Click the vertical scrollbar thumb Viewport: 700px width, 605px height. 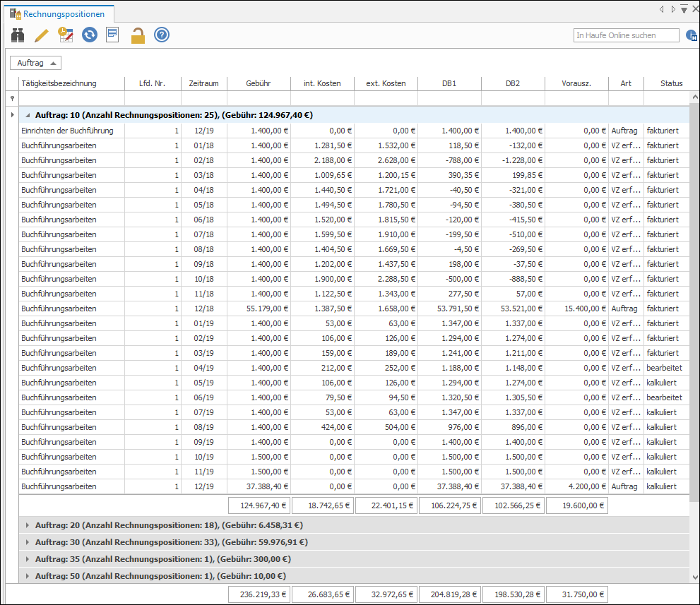point(695,304)
